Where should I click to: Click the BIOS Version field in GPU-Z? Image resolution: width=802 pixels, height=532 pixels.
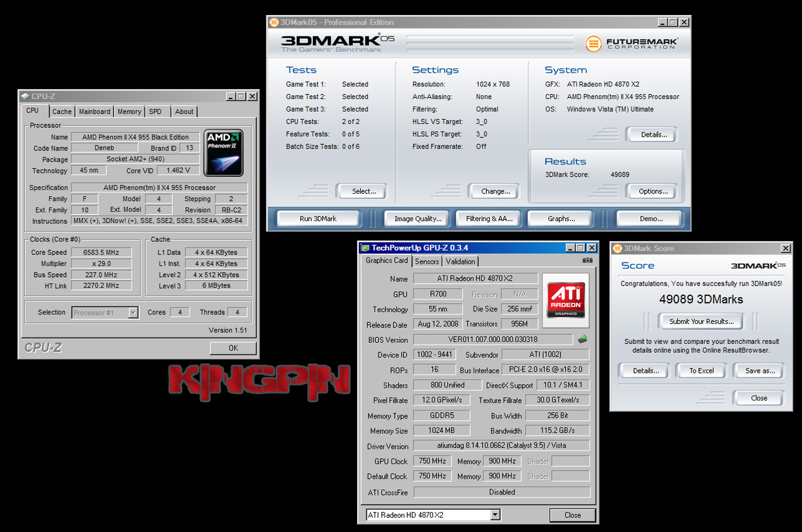point(492,340)
